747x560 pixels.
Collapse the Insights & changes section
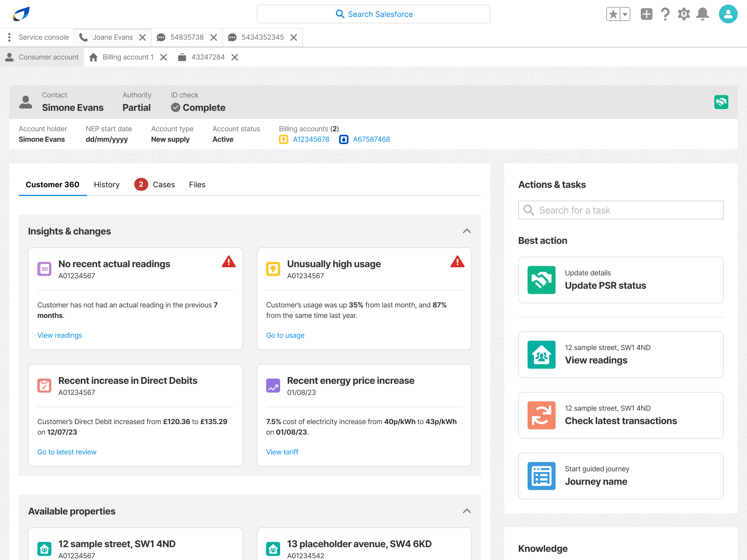[466, 231]
